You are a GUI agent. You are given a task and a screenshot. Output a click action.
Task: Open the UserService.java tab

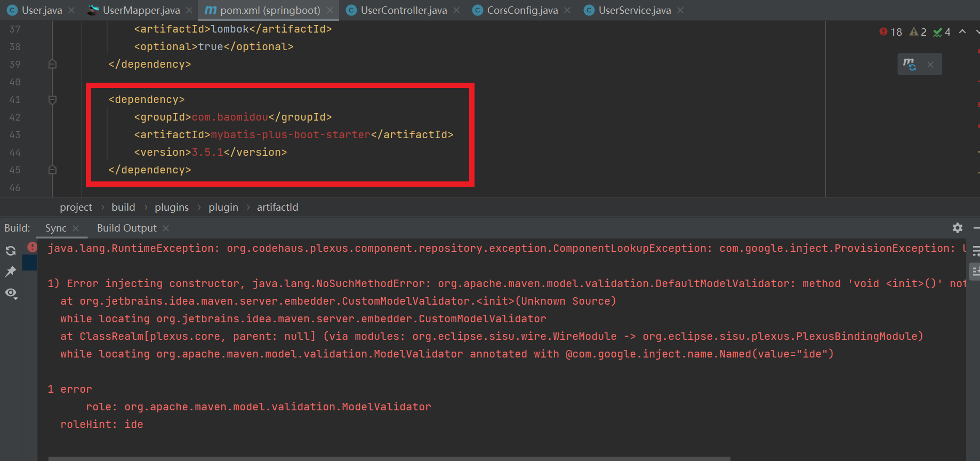point(634,10)
